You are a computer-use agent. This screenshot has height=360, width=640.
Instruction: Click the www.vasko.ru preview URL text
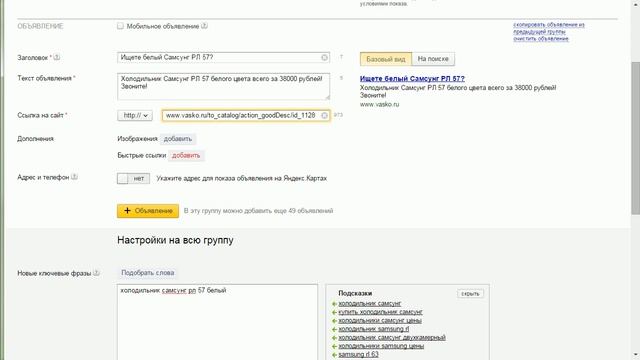(380, 104)
